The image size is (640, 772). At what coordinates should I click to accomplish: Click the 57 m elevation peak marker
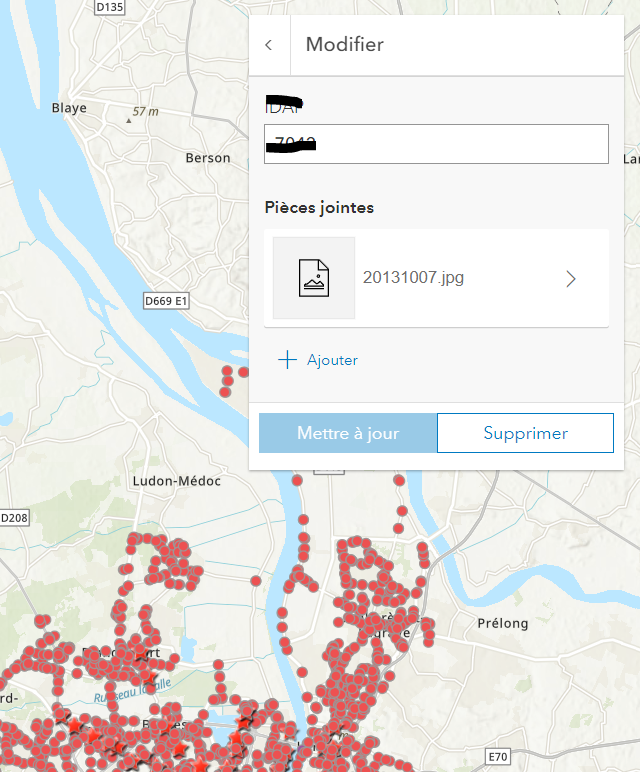128,120
